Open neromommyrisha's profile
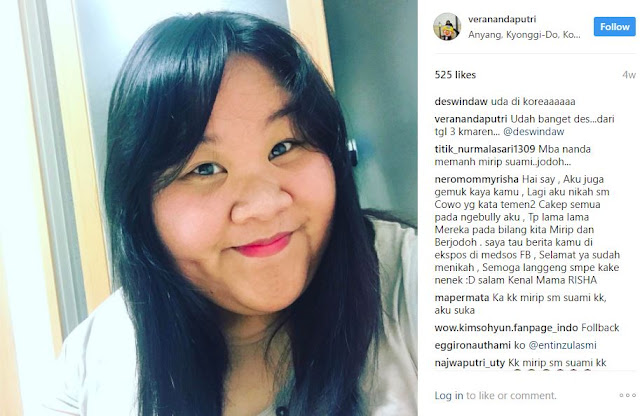Screen dimensions: 640x416 click(x=477, y=179)
